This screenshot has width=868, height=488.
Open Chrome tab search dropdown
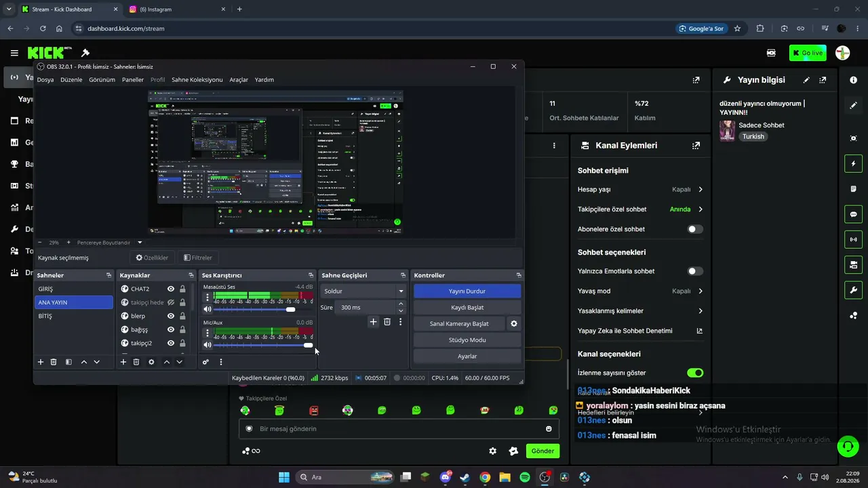(x=9, y=9)
